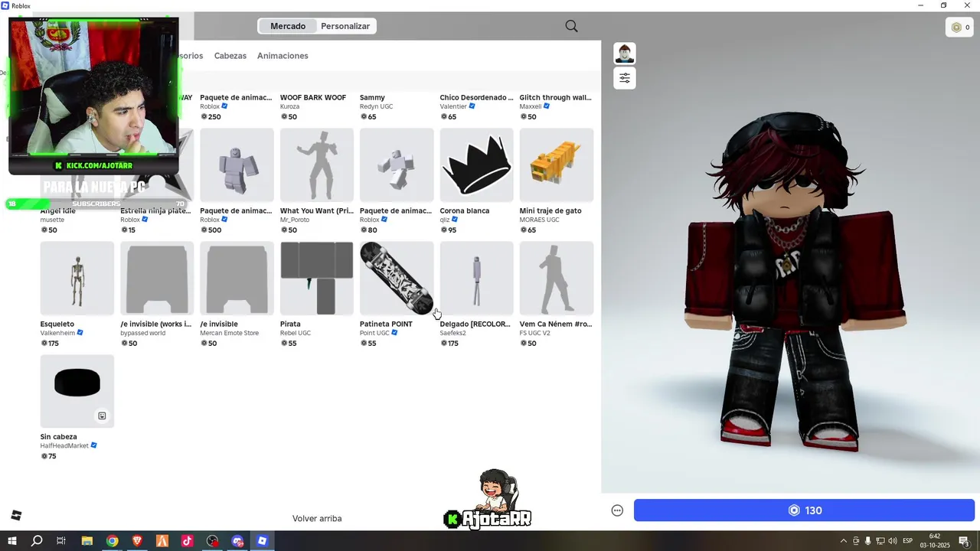Open the Valkenheim creator link
The width and height of the screenshot is (980, 551).
tap(57, 333)
